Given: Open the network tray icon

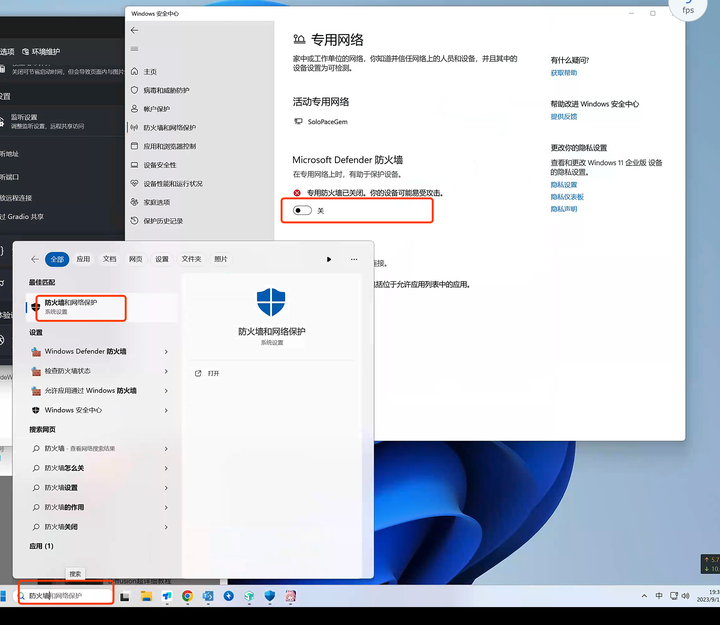Looking at the screenshot, I should point(673,596).
